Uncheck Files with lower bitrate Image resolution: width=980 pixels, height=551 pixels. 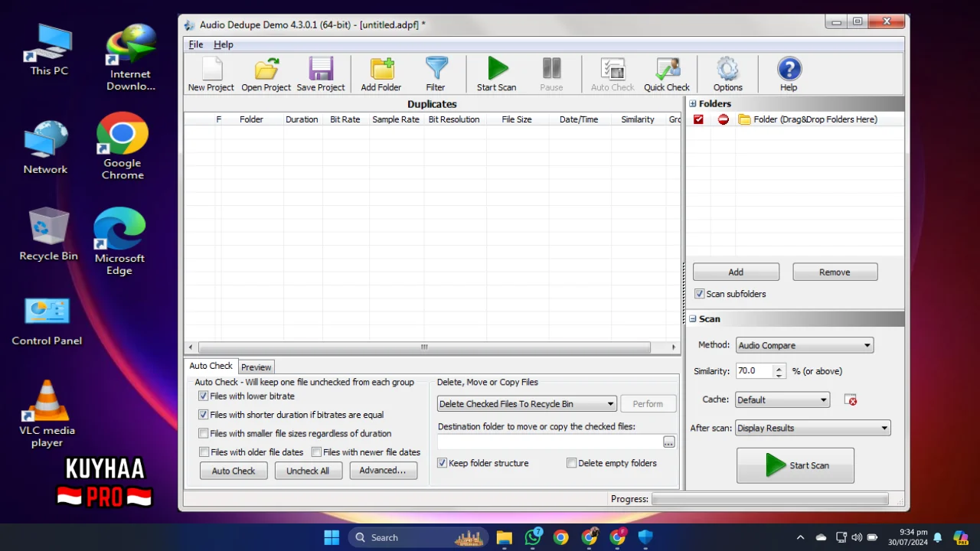[204, 396]
